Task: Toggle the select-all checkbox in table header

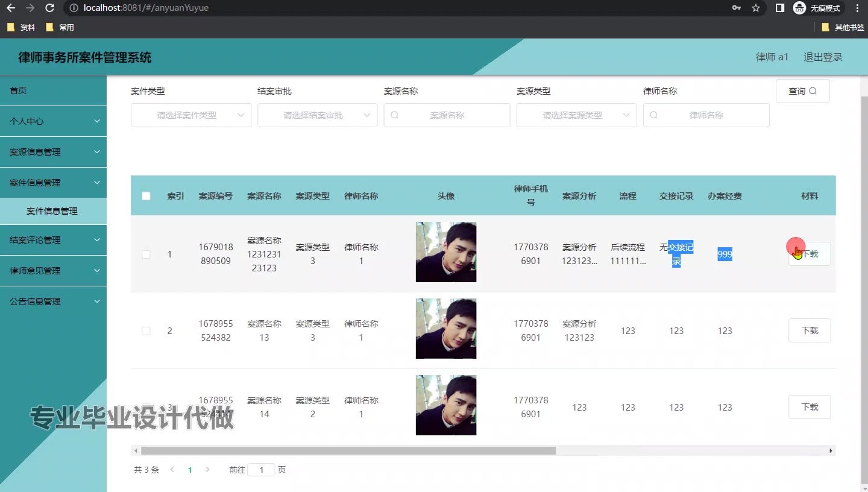Action: tap(146, 196)
